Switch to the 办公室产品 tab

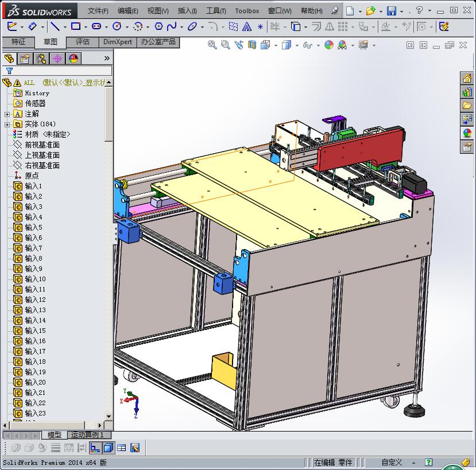(158, 42)
